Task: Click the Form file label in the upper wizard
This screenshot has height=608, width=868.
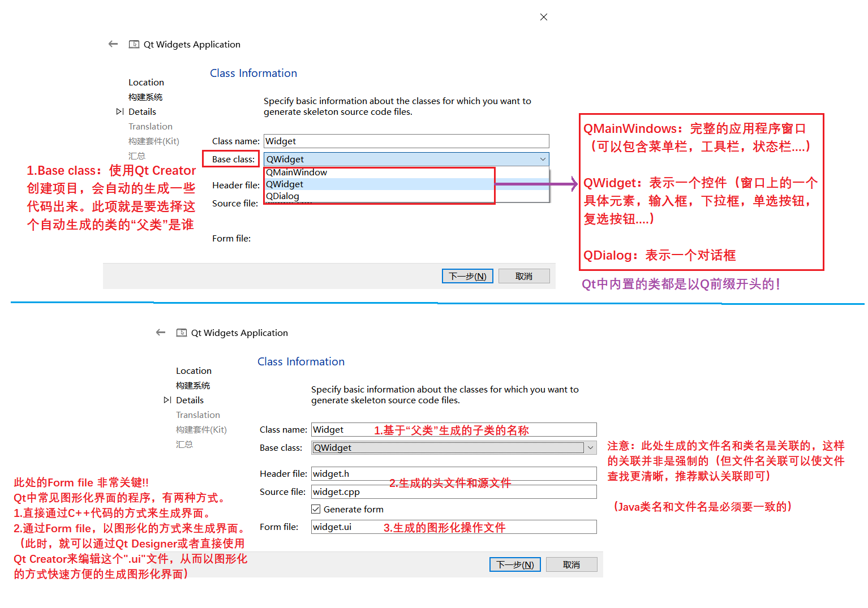Action: [231, 239]
